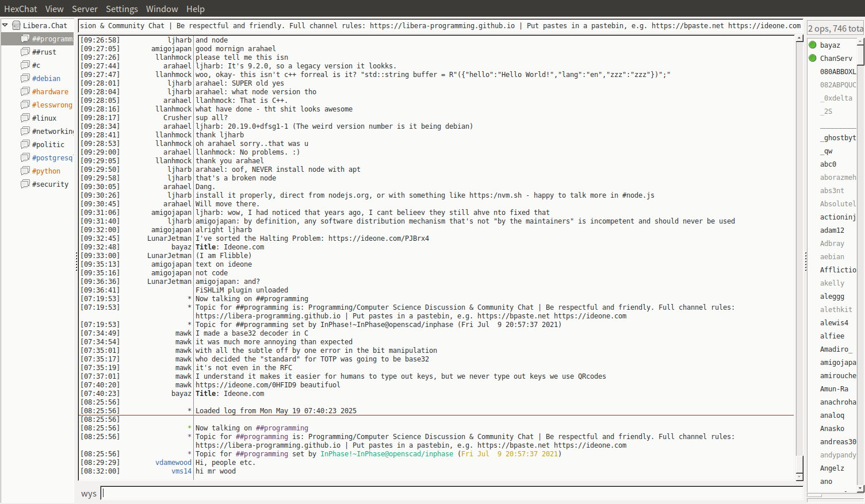865x504 pixels.
Task: Click the #hardware channel icon
Action: pyautogui.click(x=25, y=91)
